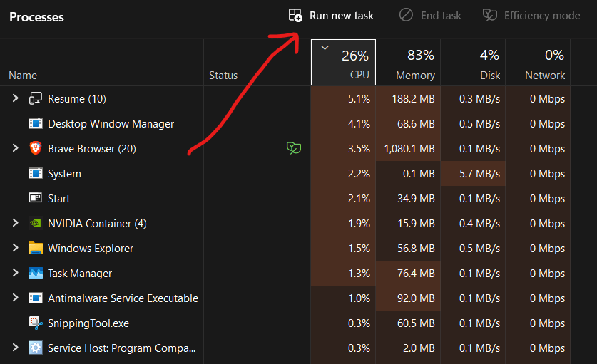Click the Service Host gear icon
The width and height of the screenshot is (597, 364).
(36, 348)
